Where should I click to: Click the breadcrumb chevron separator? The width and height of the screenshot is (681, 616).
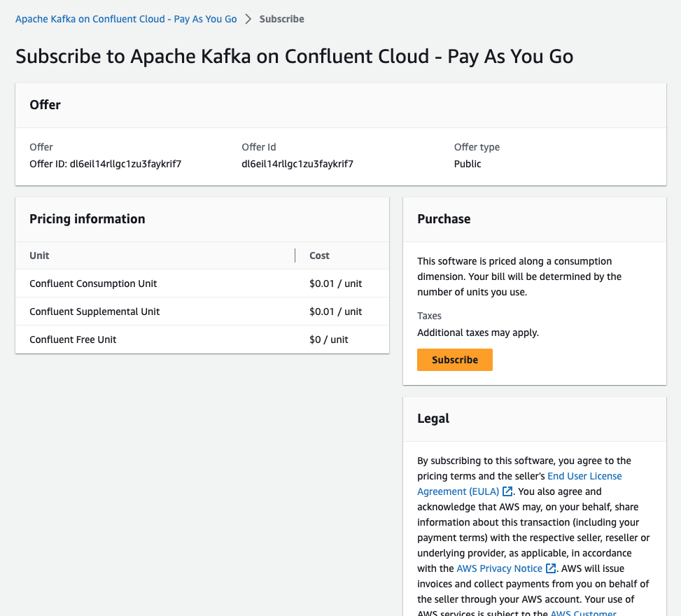[x=248, y=19]
